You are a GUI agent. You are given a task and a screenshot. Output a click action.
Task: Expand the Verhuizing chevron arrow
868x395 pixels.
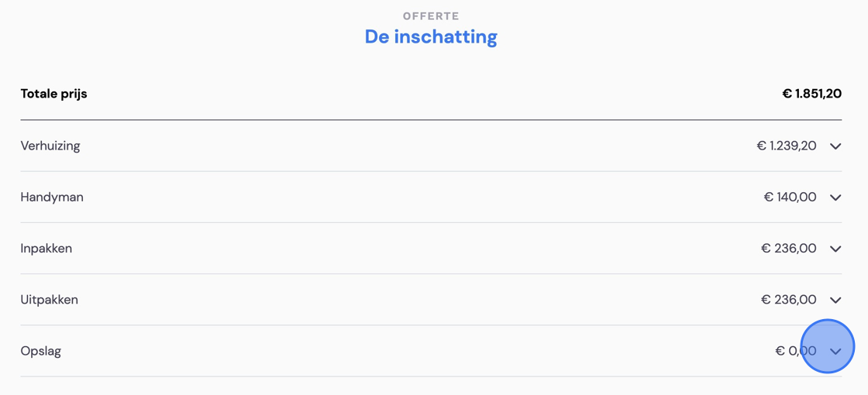pyautogui.click(x=835, y=146)
